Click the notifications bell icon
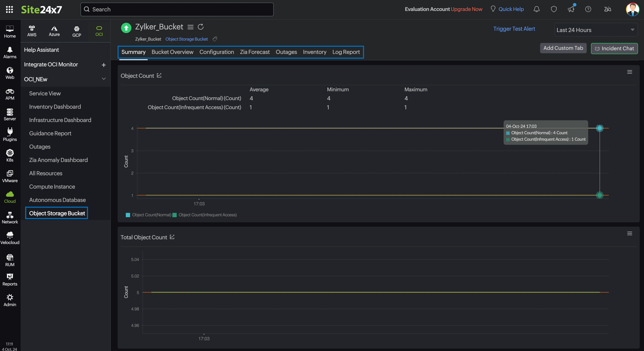This screenshot has width=644, height=351. click(536, 9)
